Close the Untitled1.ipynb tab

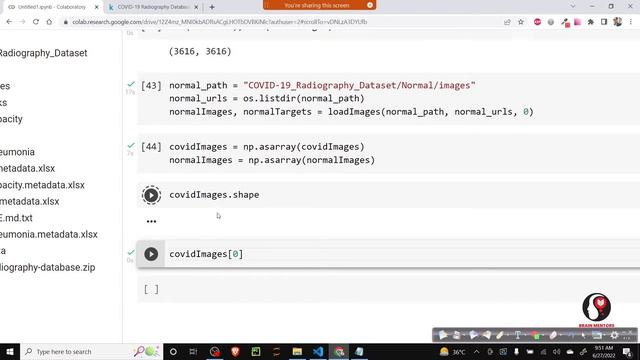tap(97, 7)
